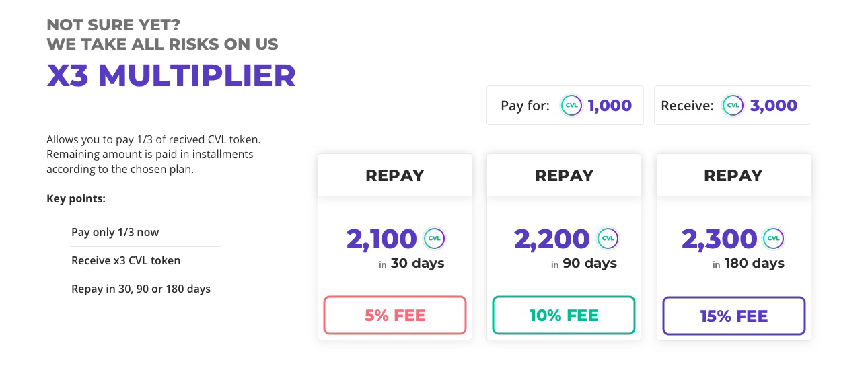Click the CVL token icon next to 2,300
This screenshot has width=868, height=370.
click(774, 238)
